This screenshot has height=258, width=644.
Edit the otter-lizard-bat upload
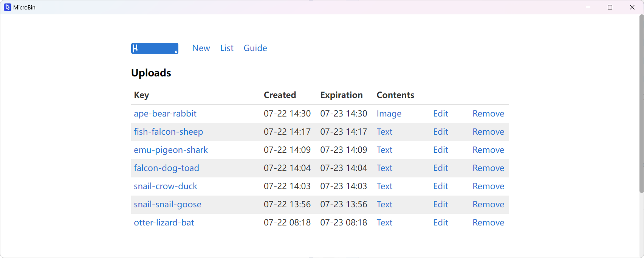pyautogui.click(x=441, y=222)
